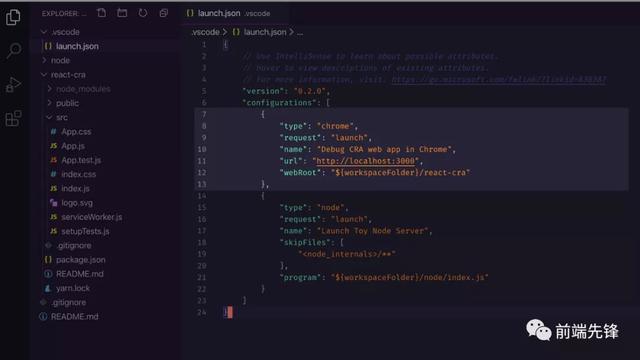Open the root-level .gitignore file

[x=69, y=302]
